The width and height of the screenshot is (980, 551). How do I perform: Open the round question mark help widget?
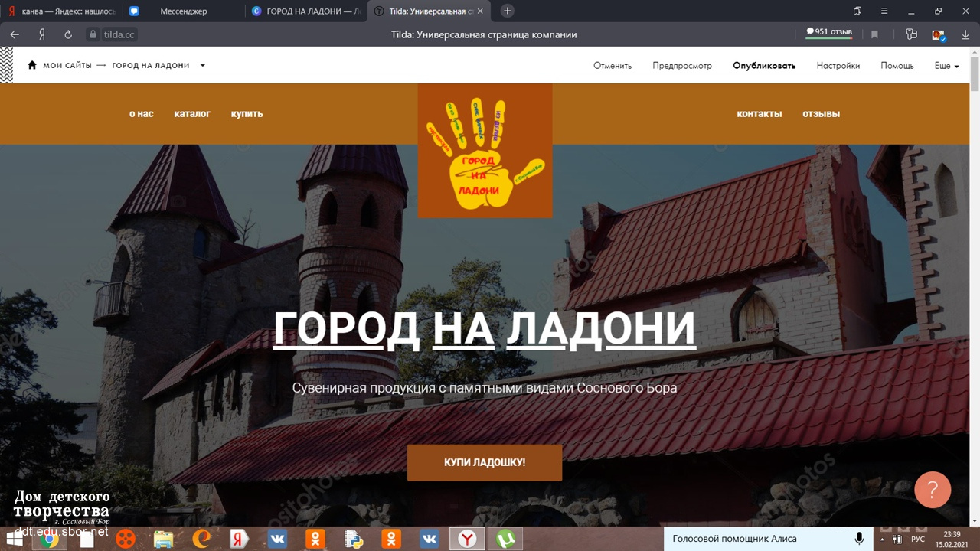932,489
